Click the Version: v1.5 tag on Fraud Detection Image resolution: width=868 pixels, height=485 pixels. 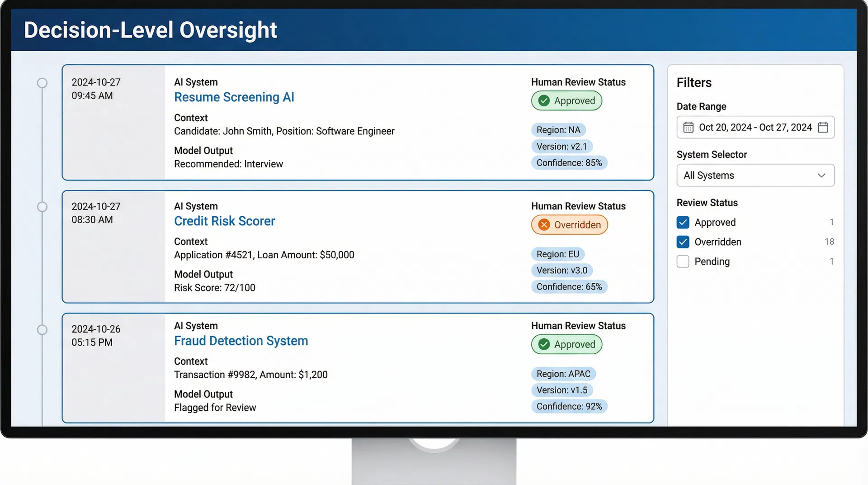(x=562, y=390)
